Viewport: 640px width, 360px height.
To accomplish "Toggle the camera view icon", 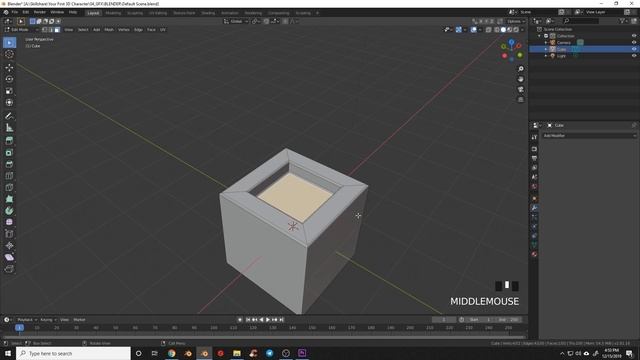I will [x=520, y=89].
